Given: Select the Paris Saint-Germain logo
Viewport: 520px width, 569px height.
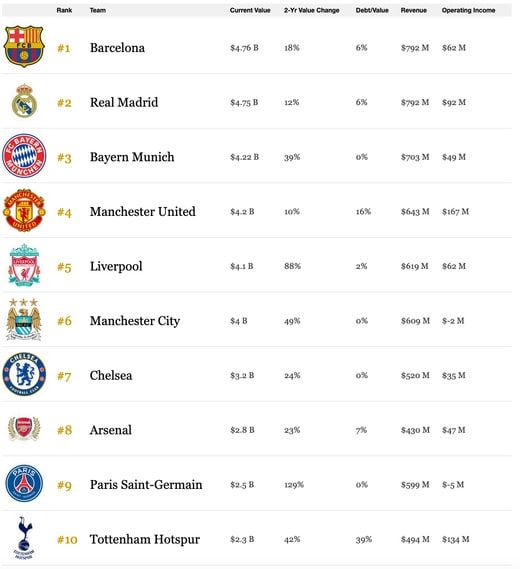Looking at the screenshot, I should [24, 483].
